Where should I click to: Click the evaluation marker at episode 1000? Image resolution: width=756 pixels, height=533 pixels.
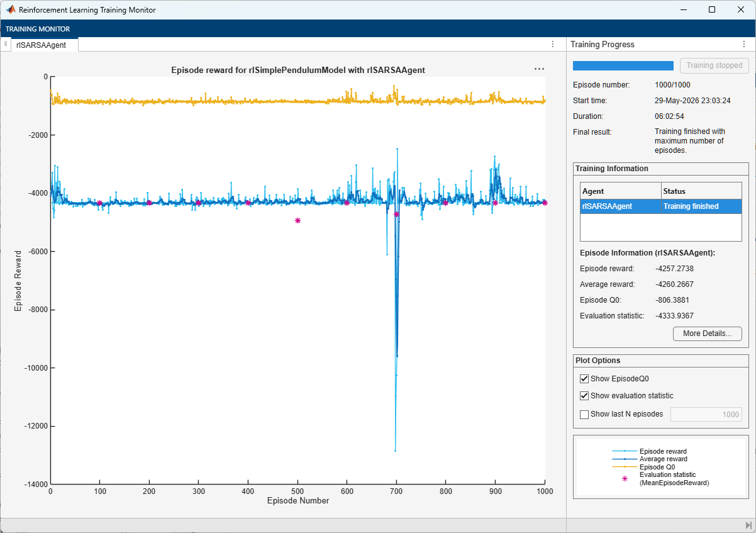tap(545, 203)
